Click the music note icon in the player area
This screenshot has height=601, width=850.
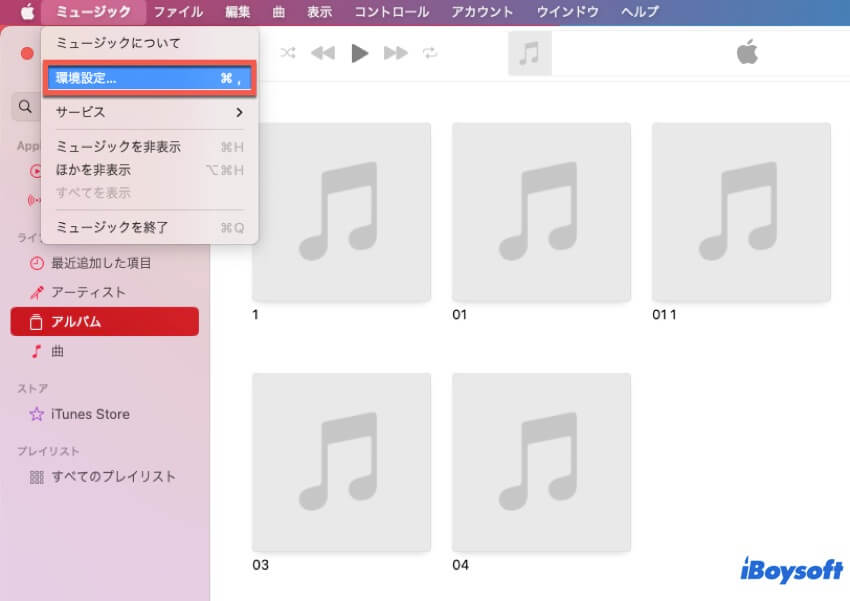click(530, 52)
